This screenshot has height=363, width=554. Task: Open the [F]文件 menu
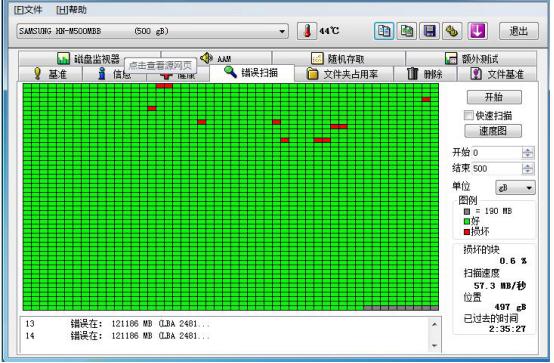(28, 10)
